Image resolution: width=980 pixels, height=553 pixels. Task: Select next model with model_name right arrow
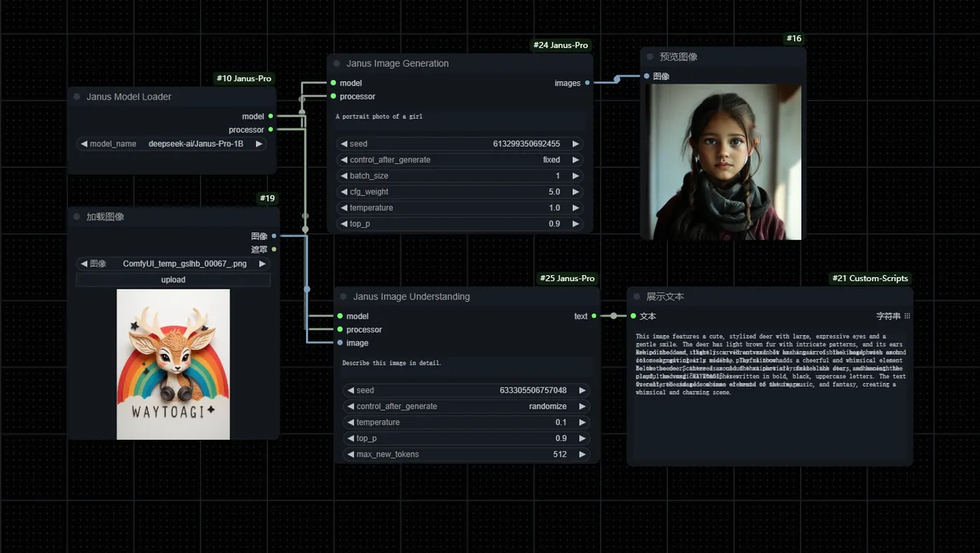[259, 144]
